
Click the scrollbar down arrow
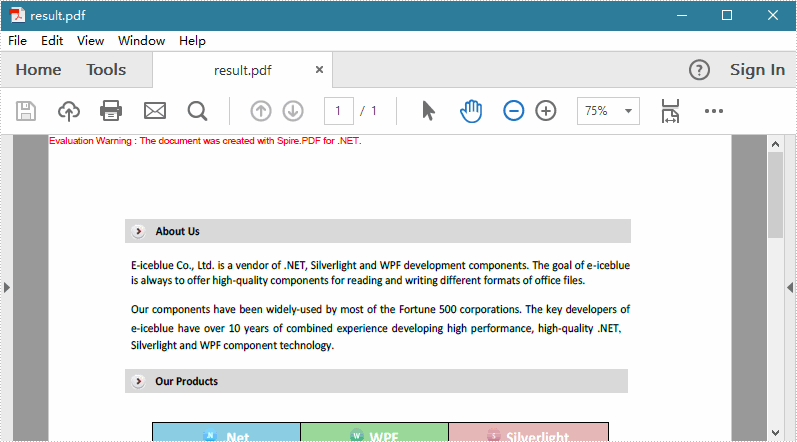(775, 433)
